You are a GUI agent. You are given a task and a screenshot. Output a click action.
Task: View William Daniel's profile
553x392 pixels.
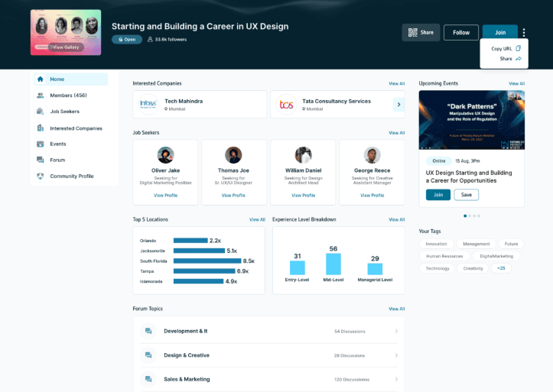(304, 195)
